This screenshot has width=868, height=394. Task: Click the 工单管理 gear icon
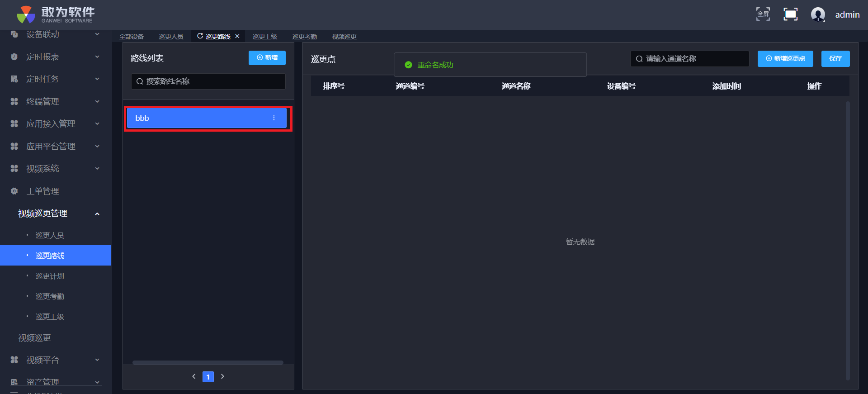tap(14, 191)
